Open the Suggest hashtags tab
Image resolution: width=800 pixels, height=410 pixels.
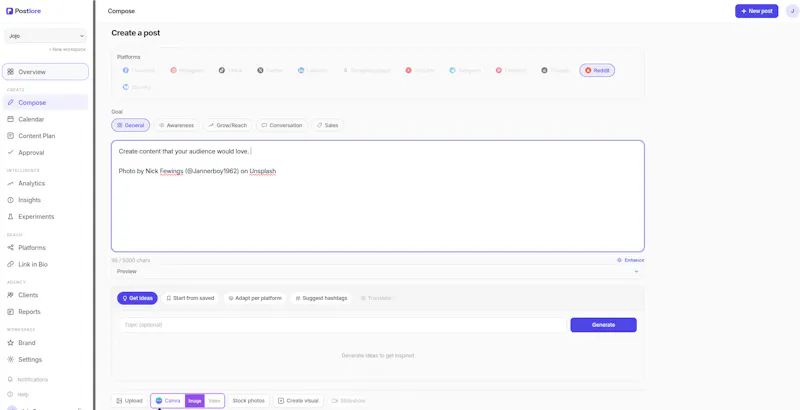tap(321, 298)
